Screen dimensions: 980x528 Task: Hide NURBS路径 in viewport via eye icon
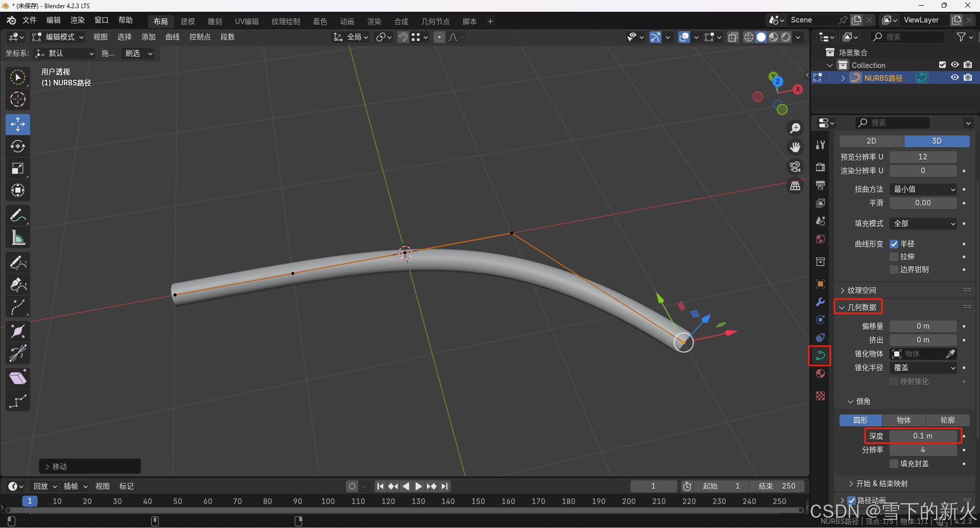click(x=954, y=78)
